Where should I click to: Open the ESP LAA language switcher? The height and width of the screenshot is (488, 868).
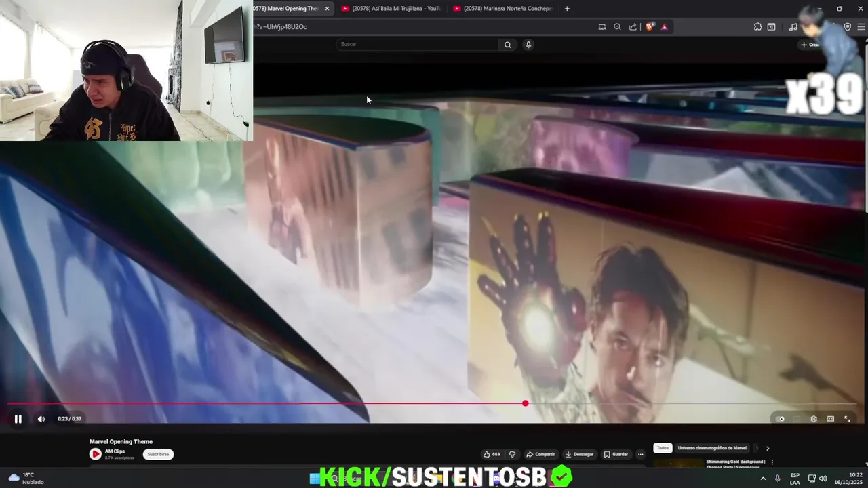pyautogui.click(x=795, y=479)
